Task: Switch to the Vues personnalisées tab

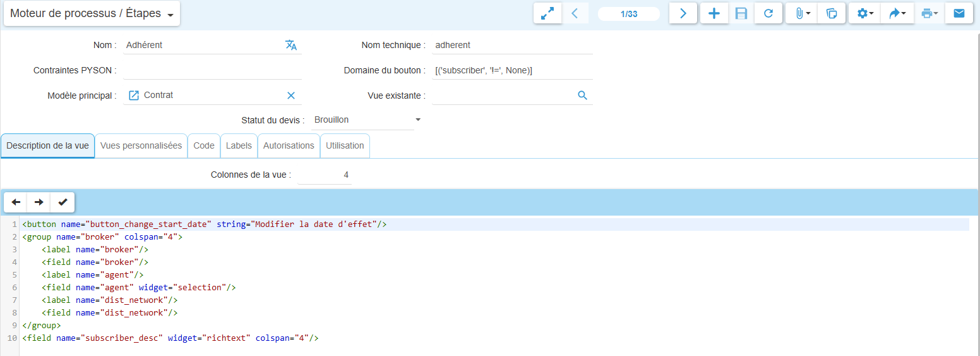Action: coord(141,145)
